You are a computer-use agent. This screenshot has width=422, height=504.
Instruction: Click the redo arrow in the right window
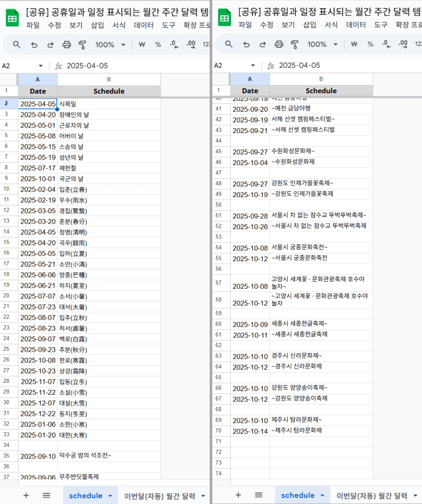(x=262, y=45)
